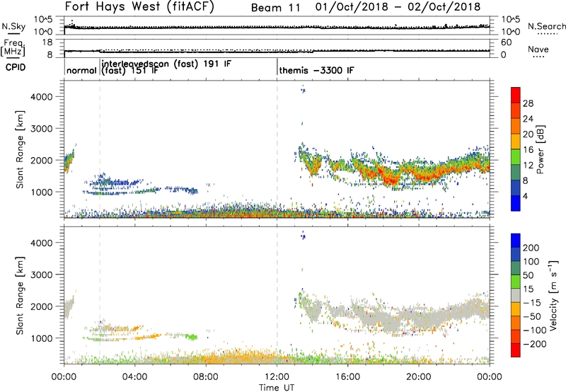Click the green velocity patch near 07:00 UT
The height and width of the screenshot is (392, 566).
click(191, 337)
